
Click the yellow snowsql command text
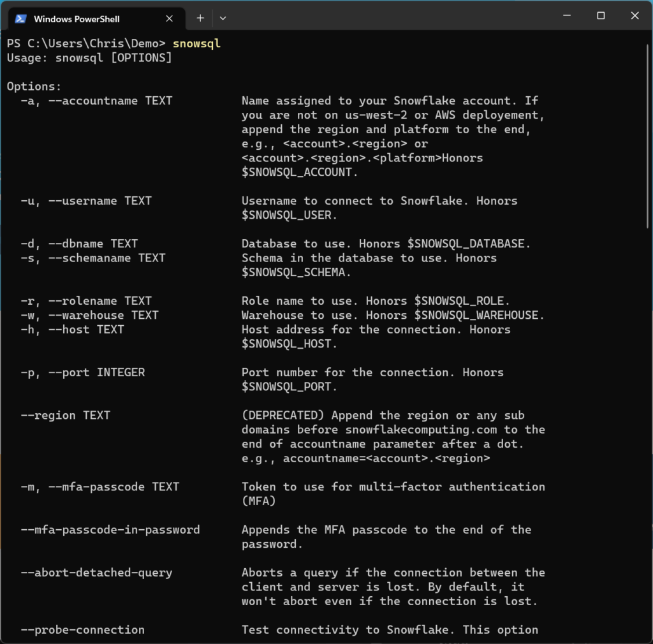tap(196, 43)
